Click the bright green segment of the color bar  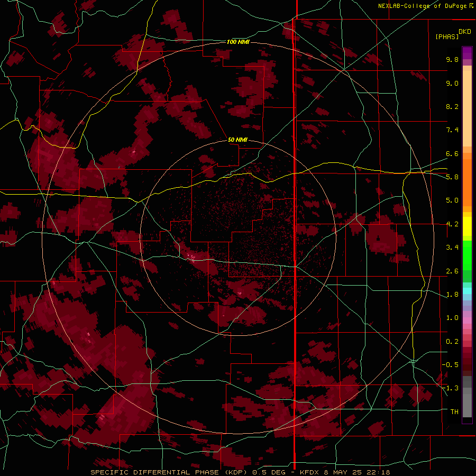[x=467, y=255]
